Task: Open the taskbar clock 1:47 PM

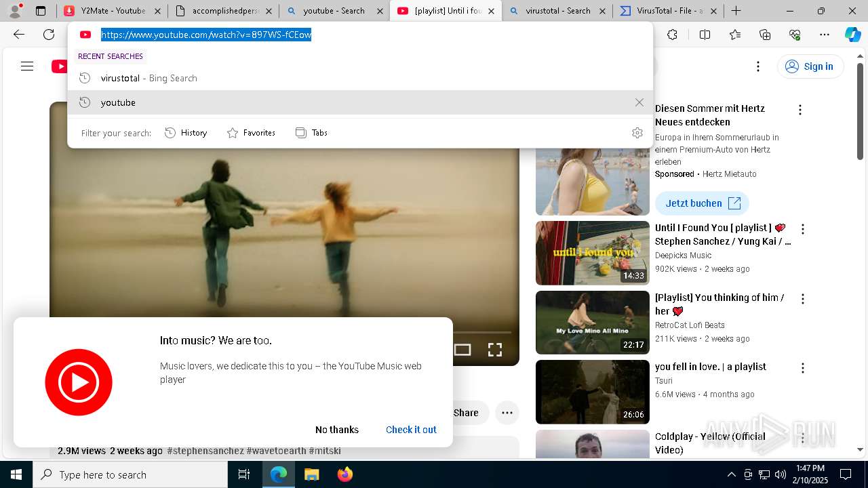Action: pos(810,474)
